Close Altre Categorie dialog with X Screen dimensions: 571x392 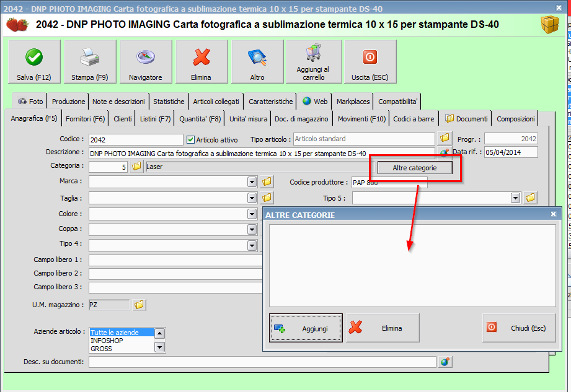(553, 214)
